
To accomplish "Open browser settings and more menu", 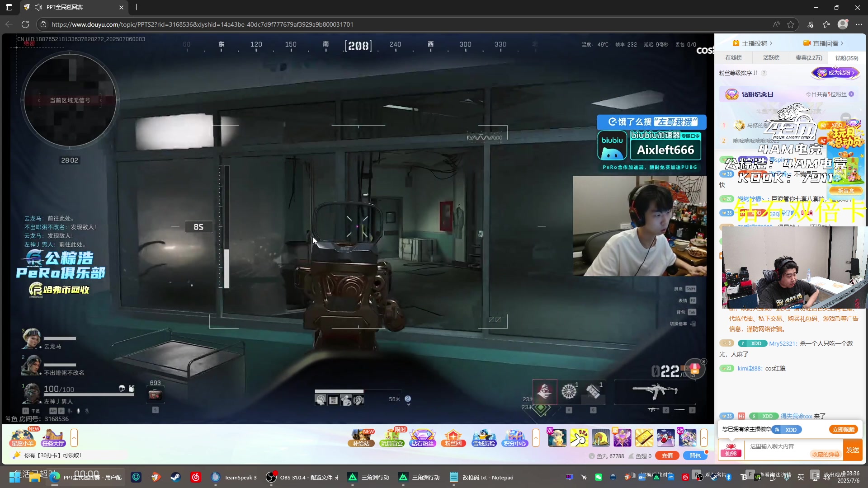I will pyautogui.click(x=859, y=24).
